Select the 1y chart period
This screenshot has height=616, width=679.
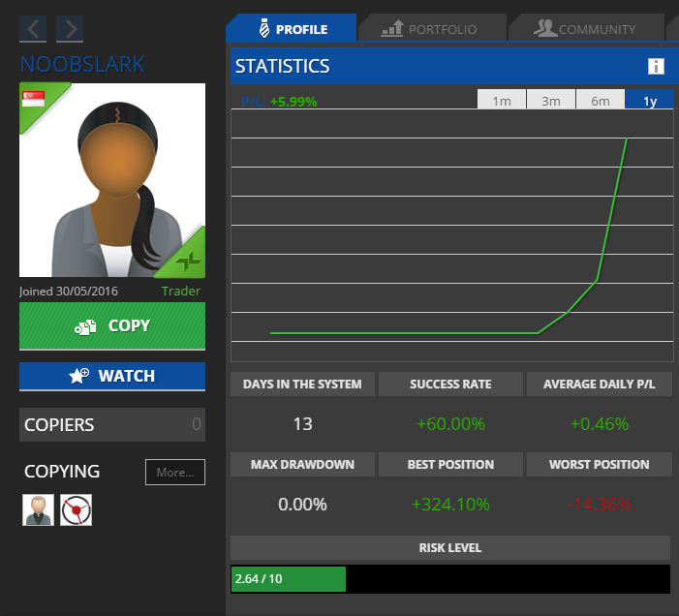click(649, 101)
